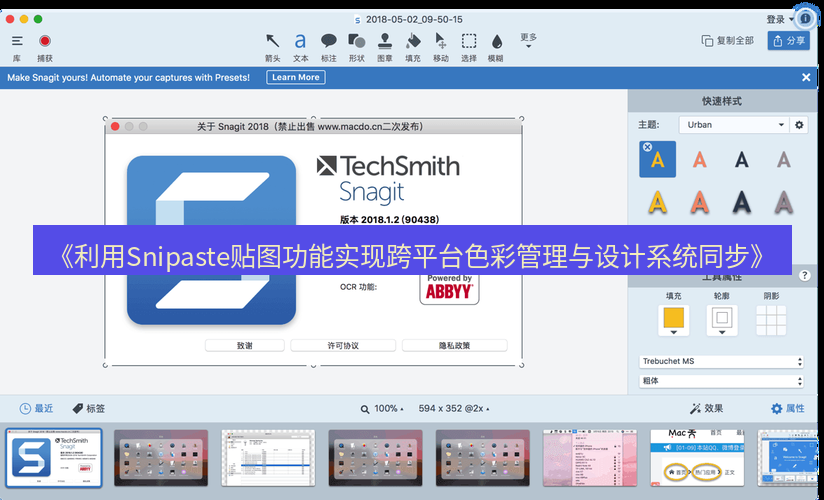824x500 pixels.
Task: Select the highlighted yellow A quick style
Action: point(657,159)
